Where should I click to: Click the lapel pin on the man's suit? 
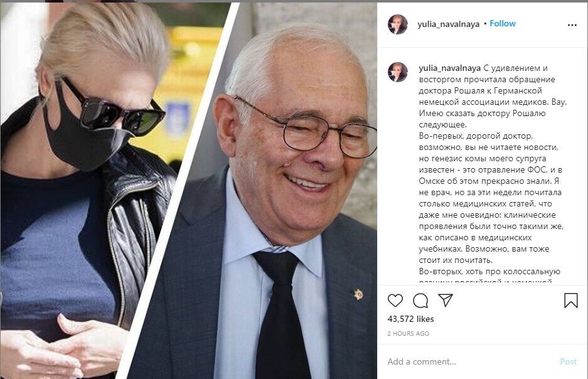coord(358,294)
